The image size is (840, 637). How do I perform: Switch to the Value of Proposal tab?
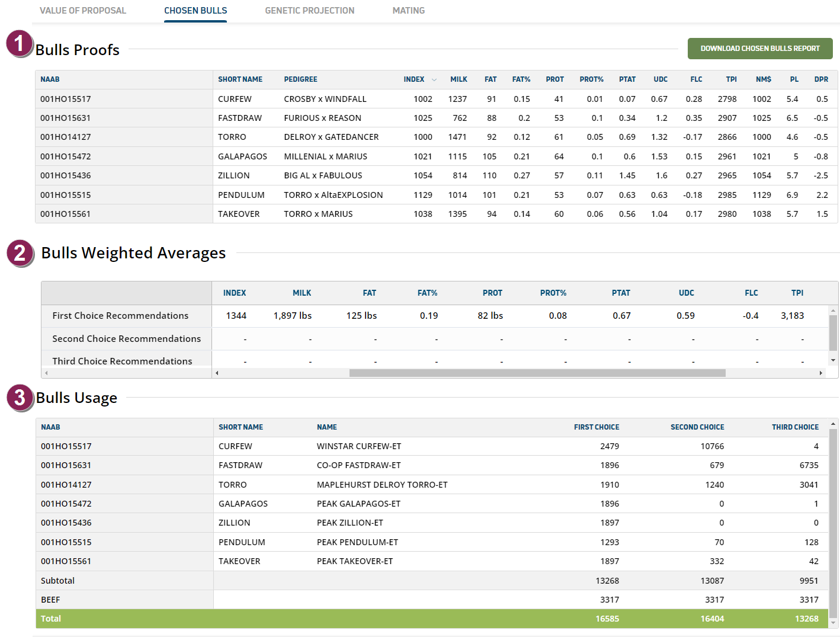[83, 11]
